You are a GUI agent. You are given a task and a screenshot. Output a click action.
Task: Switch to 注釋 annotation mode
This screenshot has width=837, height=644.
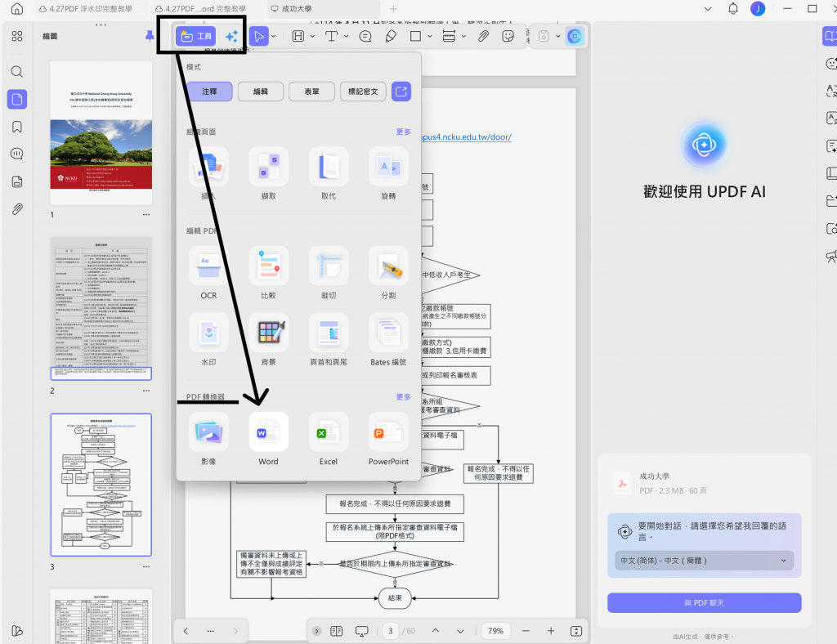coord(209,92)
